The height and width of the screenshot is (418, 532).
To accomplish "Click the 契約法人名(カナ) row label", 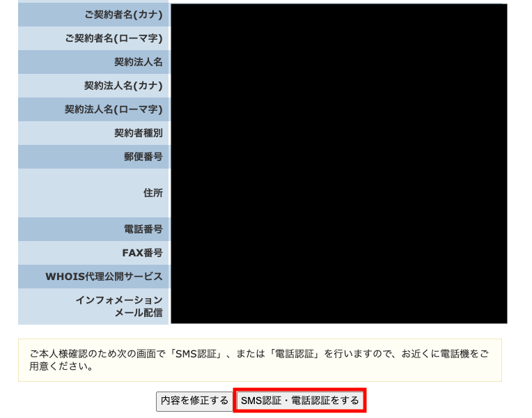I will [x=123, y=86].
